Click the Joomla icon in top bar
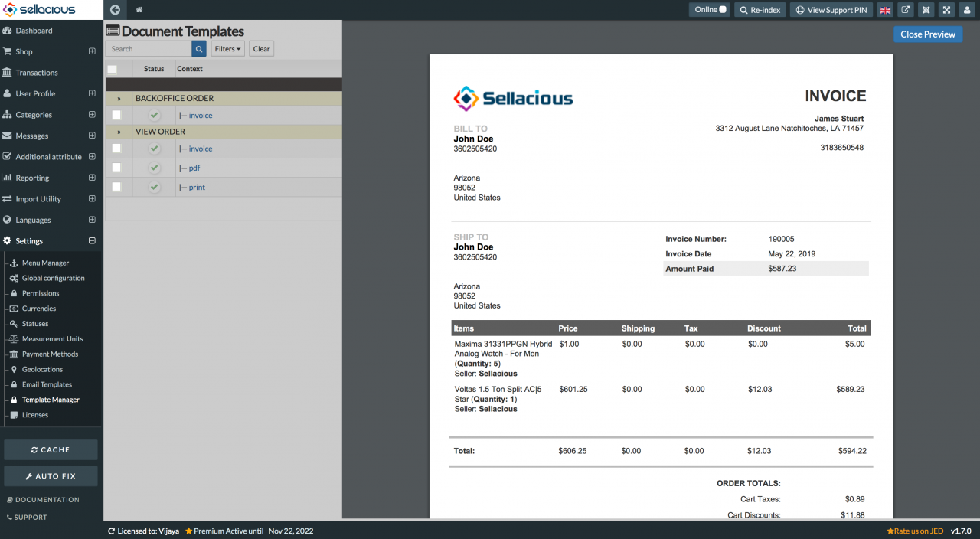This screenshot has height=539, width=980. [926, 10]
